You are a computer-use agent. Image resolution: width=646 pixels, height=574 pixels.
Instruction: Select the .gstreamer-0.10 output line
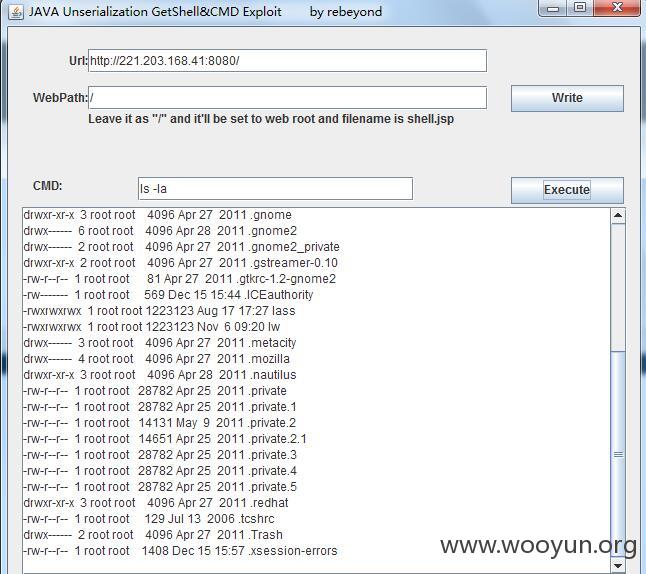click(x=180, y=263)
